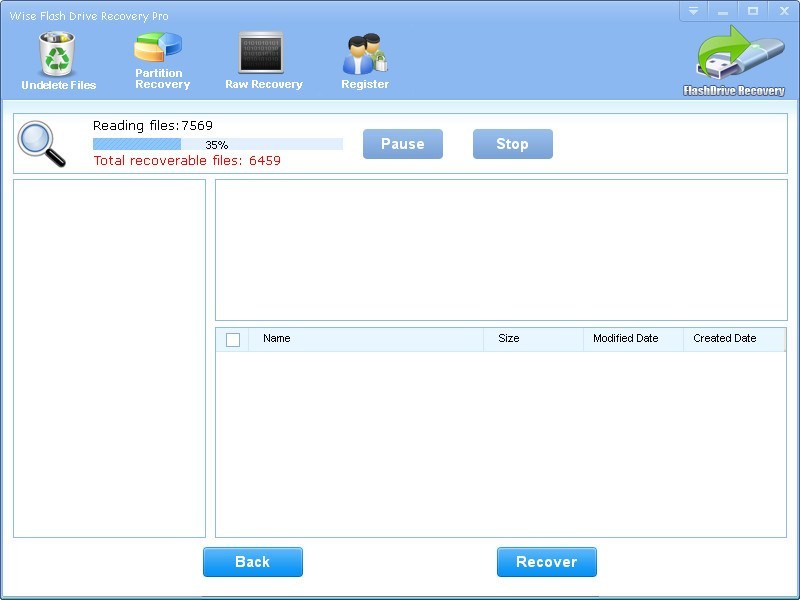The height and width of the screenshot is (600, 800).
Task: Pause the file scanning process
Action: point(402,144)
